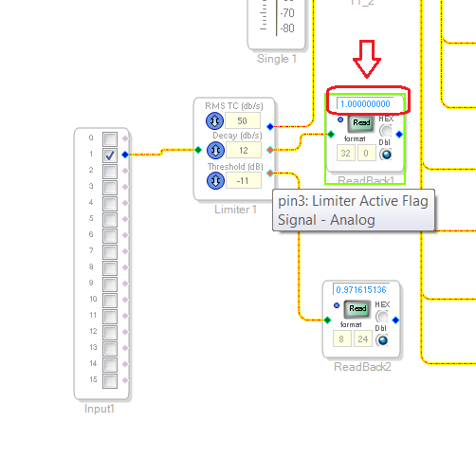Select the Single 1 block label
The height and width of the screenshot is (458, 476).
277,59
